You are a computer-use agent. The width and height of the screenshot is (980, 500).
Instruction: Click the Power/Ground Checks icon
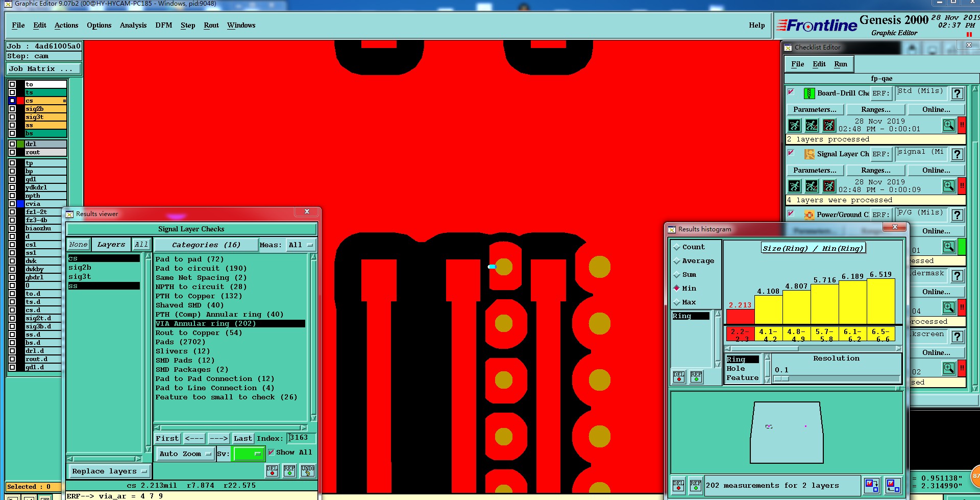(x=809, y=215)
